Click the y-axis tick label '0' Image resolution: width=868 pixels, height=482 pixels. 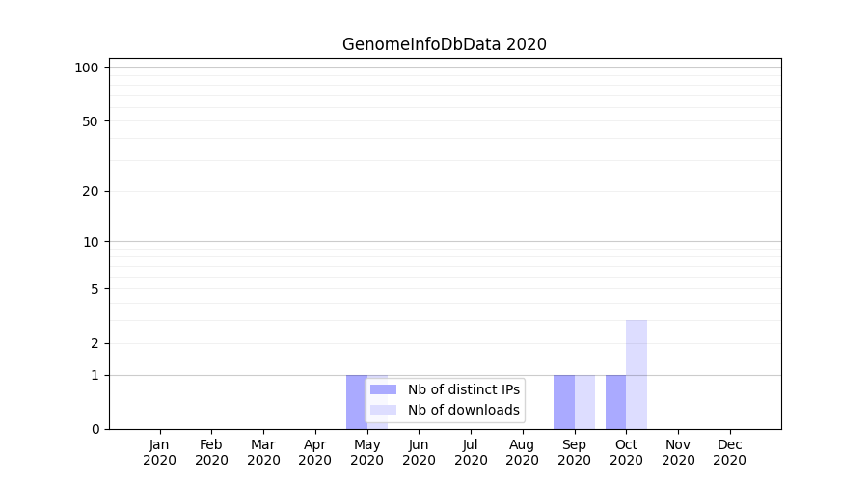(x=95, y=429)
